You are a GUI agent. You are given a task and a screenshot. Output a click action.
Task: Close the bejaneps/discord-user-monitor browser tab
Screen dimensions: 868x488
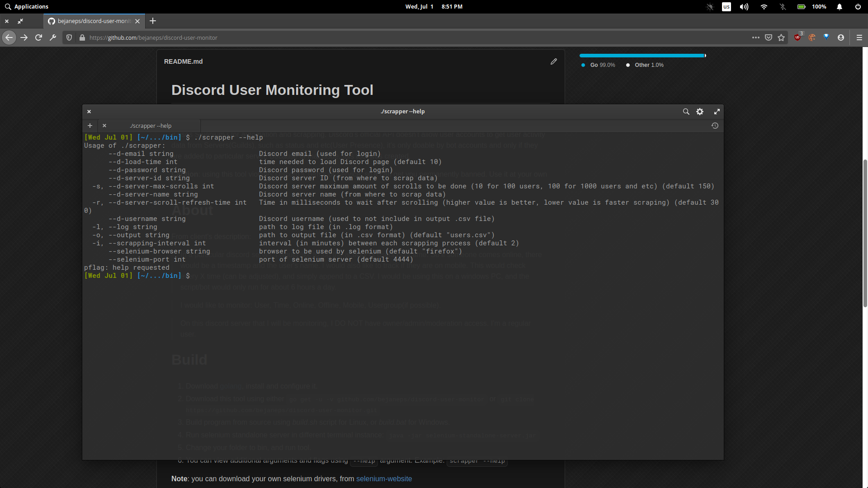[137, 21]
